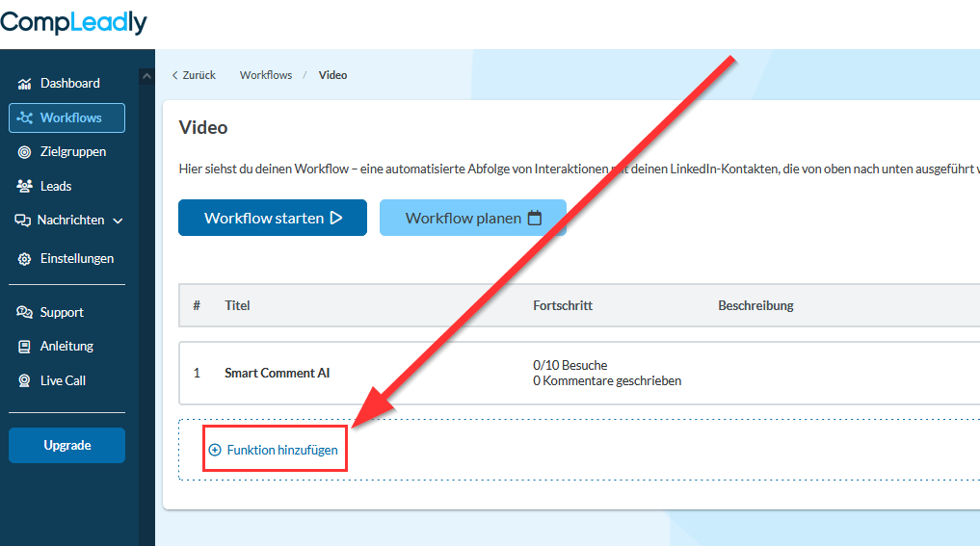Click the plus icon beside Funktion hinzufügen

pos(215,450)
